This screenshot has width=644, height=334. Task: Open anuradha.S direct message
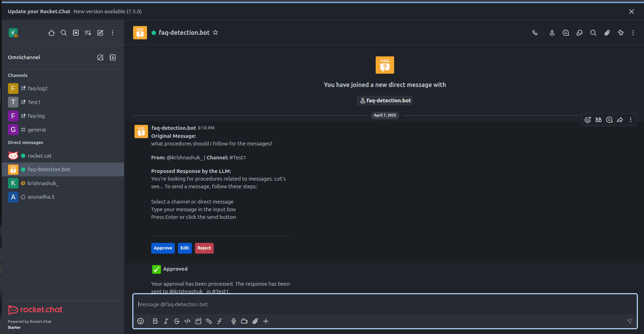pyautogui.click(x=63, y=197)
